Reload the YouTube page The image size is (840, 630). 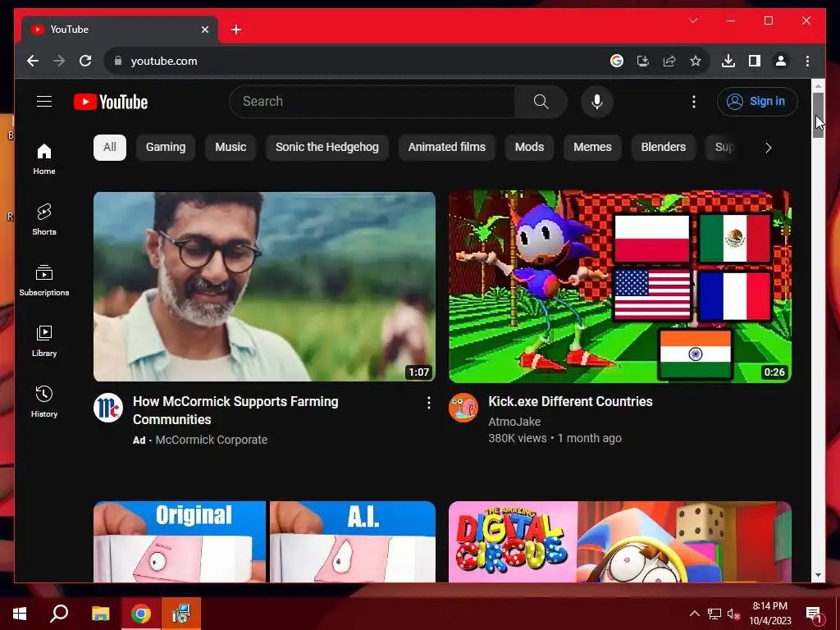tap(85, 61)
